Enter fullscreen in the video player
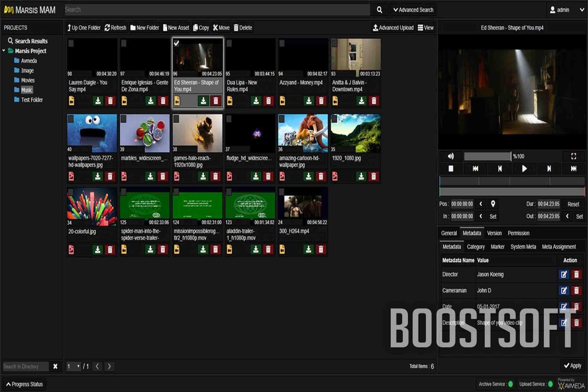 574,156
